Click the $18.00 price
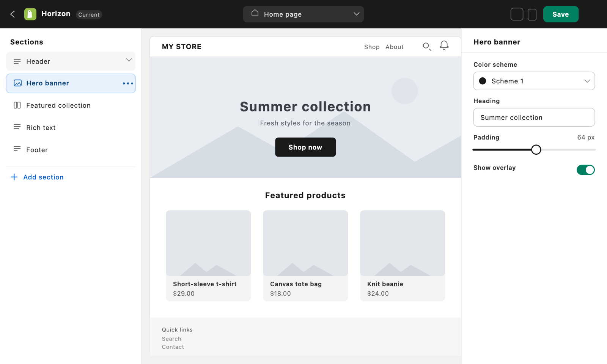The width and height of the screenshot is (607, 364). 280,293
